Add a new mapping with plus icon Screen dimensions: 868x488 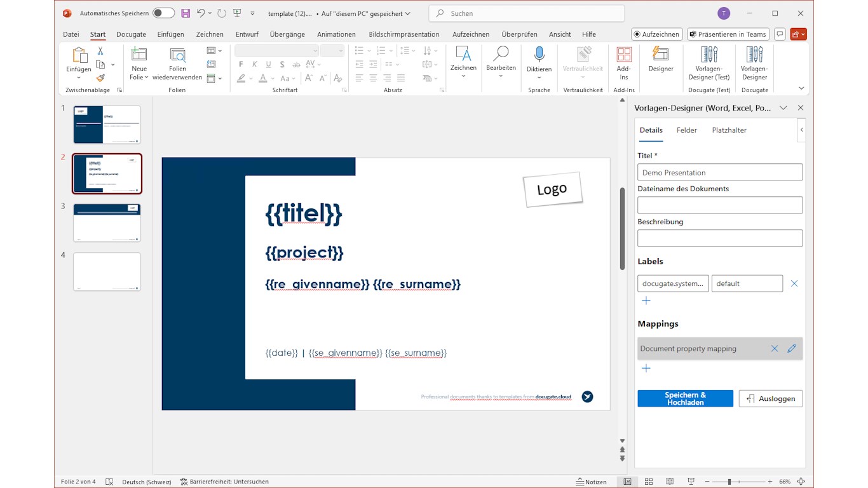click(x=646, y=368)
